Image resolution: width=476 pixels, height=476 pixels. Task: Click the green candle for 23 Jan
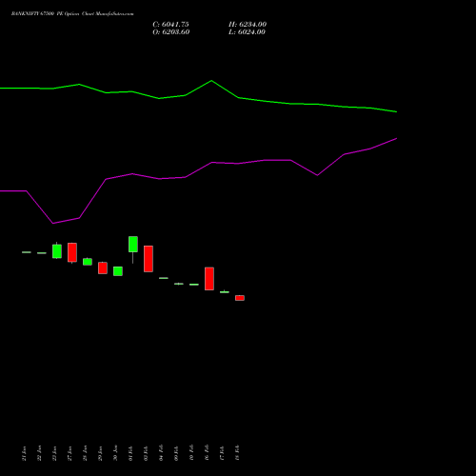pos(57,251)
